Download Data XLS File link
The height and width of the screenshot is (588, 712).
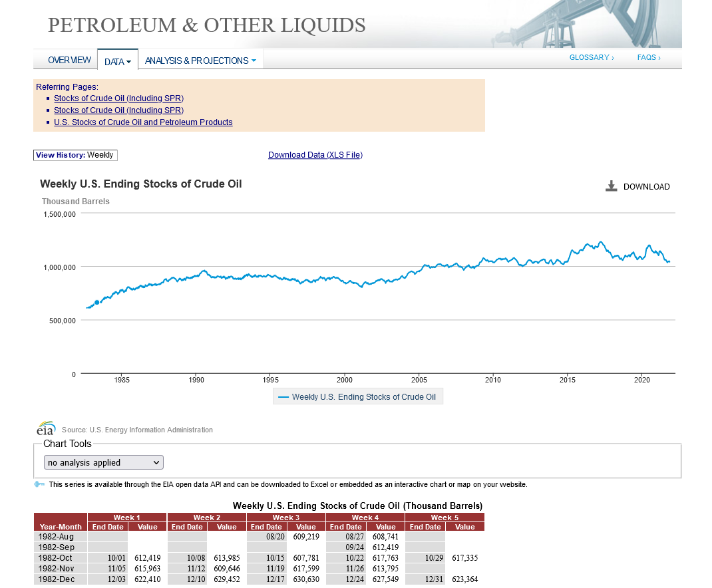coord(315,155)
